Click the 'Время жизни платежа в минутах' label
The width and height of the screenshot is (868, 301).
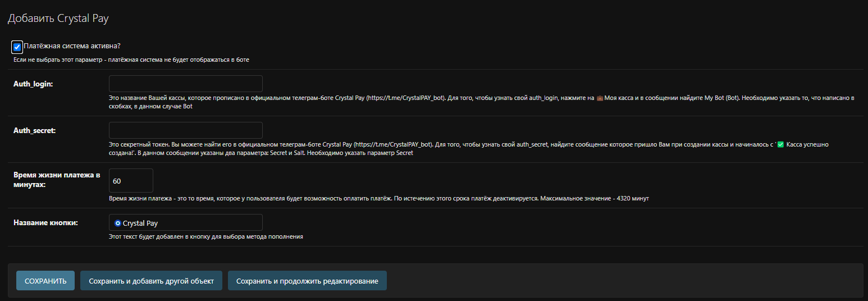(56, 180)
